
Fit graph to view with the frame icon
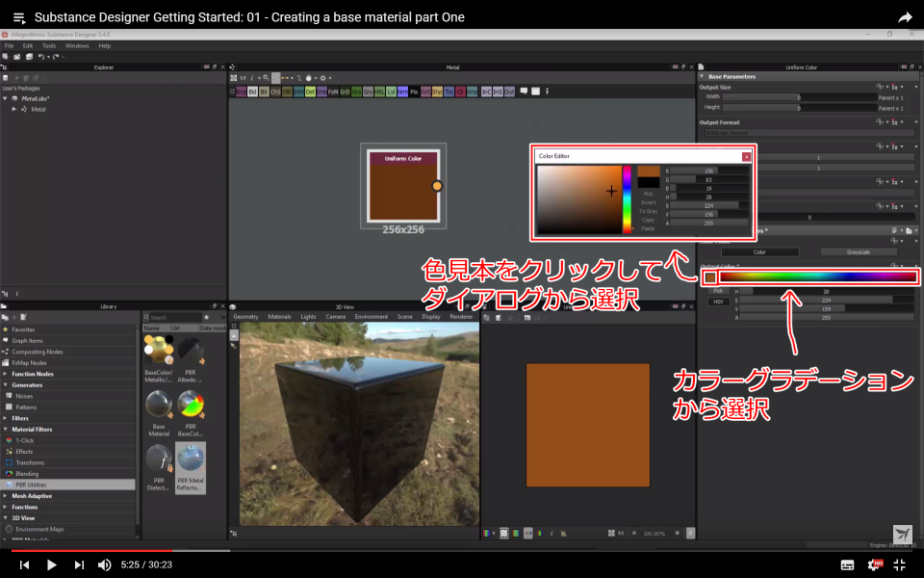[x=233, y=78]
